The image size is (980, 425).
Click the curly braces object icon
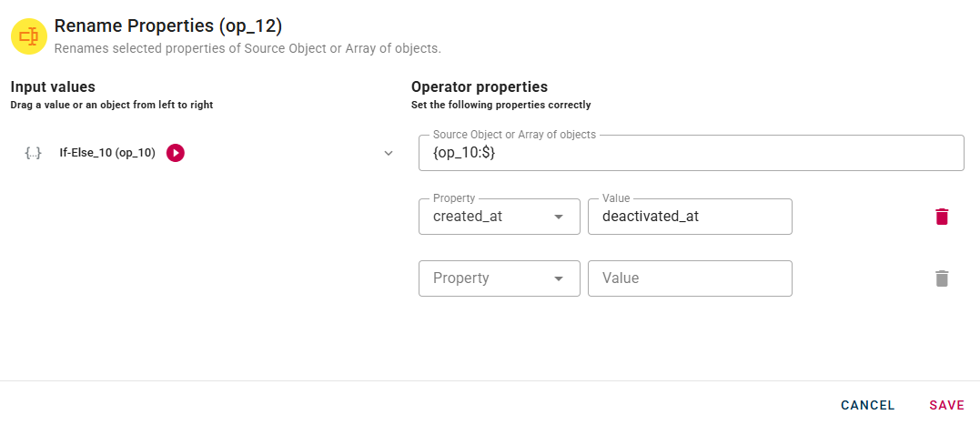click(x=33, y=153)
